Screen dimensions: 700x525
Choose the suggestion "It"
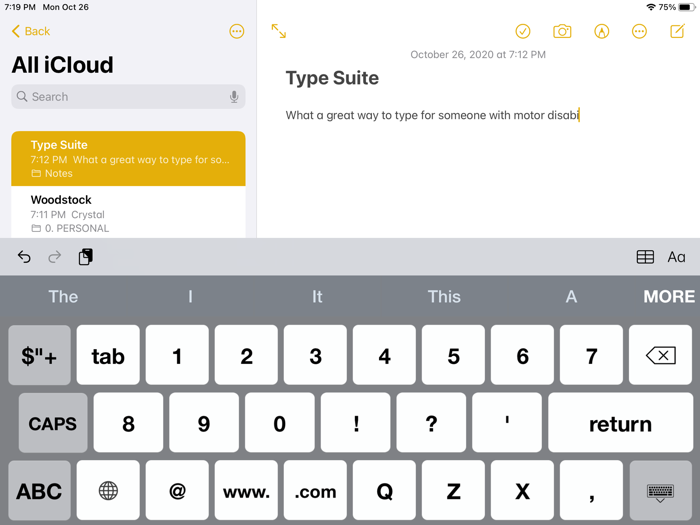coord(317,296)
